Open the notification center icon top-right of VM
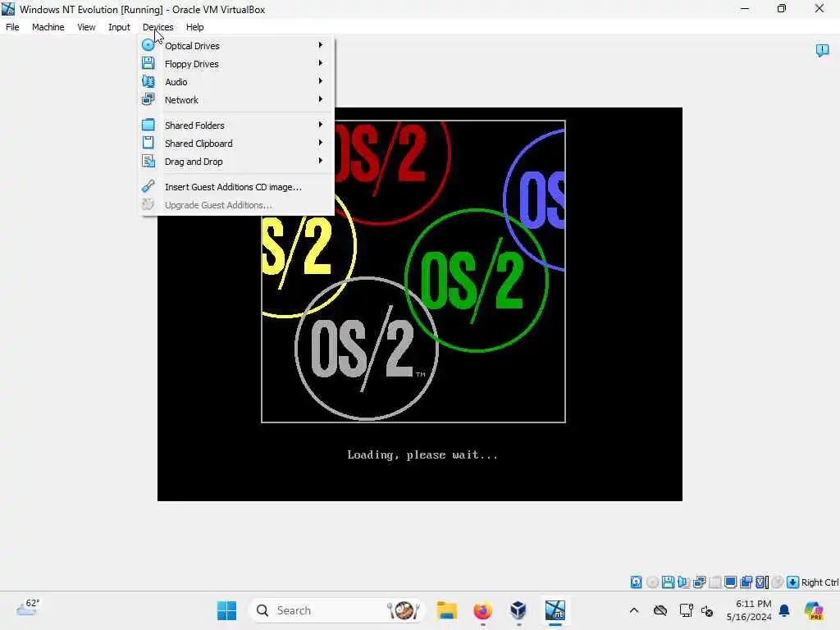This screenshot has height=630, width=840. coord(822,50)
